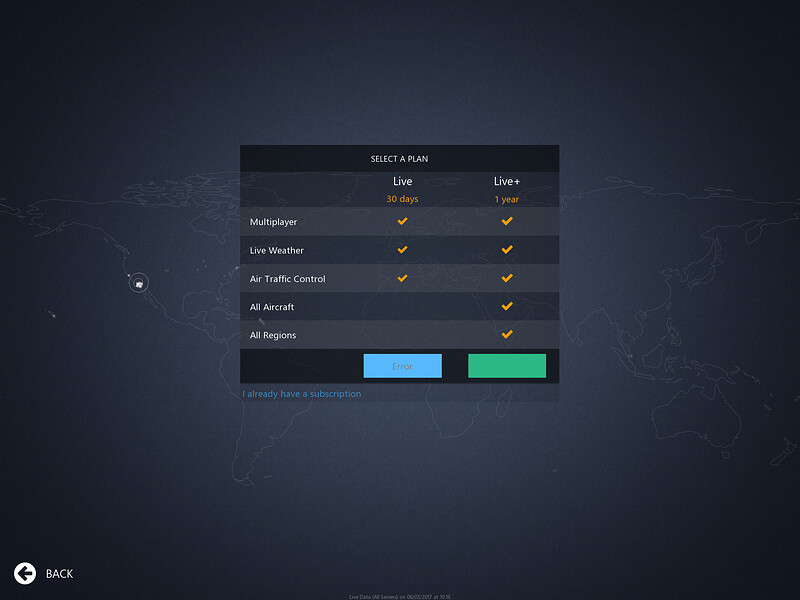800x600 pixels.
Task: Click the Multiplayer feature row label
Action: [273, 222]
